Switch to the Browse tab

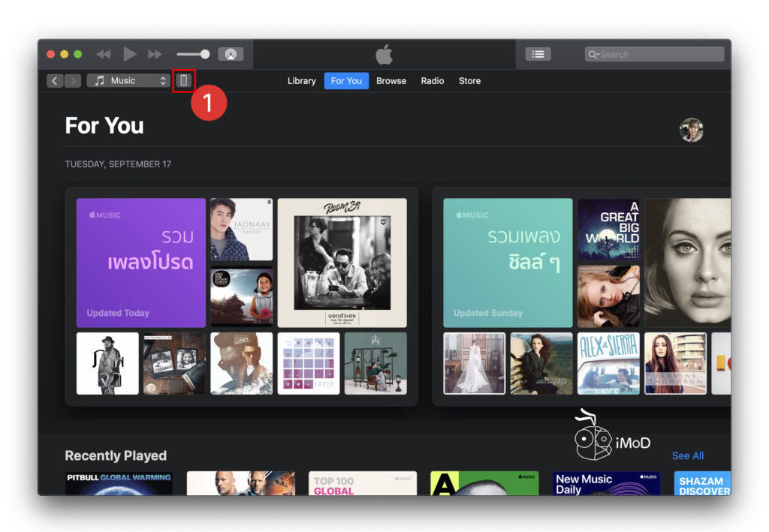(391, 80)
